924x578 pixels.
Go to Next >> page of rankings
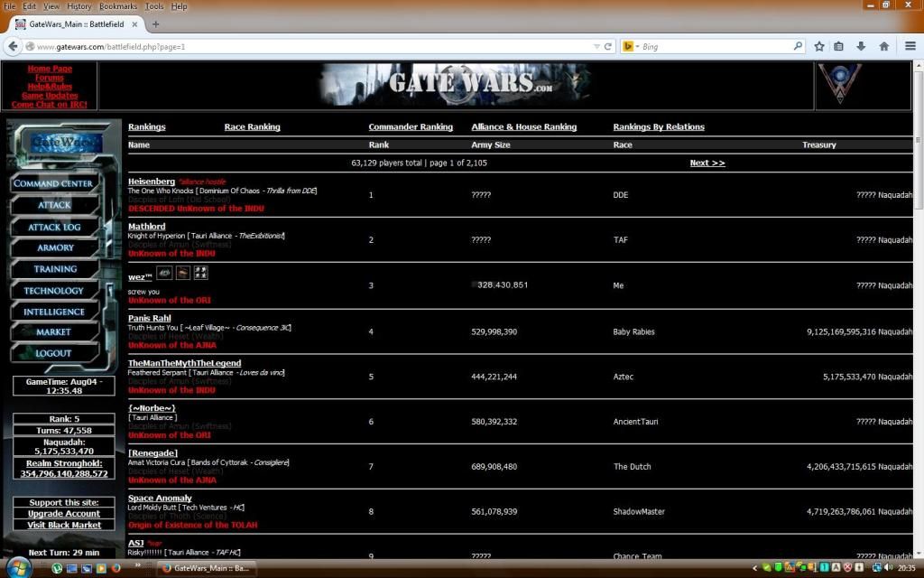707,163
